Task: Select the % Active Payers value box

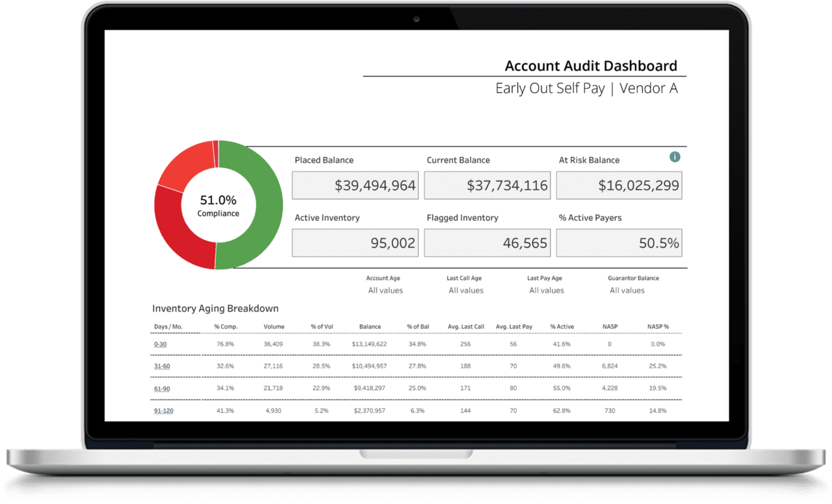Action: click(x=619, y=244)
